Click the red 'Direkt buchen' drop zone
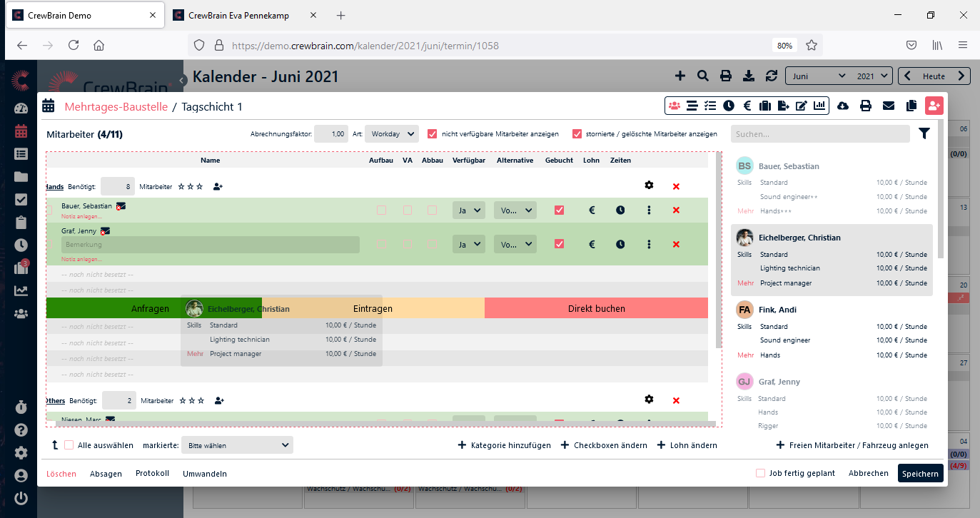The height and width of the screenshot is (518, 980). (596, 309)
